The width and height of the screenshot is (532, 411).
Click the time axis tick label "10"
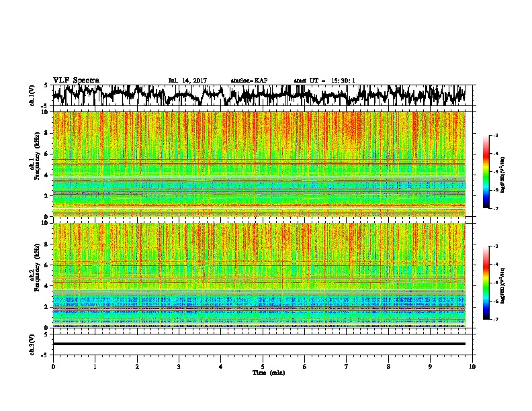click(x=472, y=367)
